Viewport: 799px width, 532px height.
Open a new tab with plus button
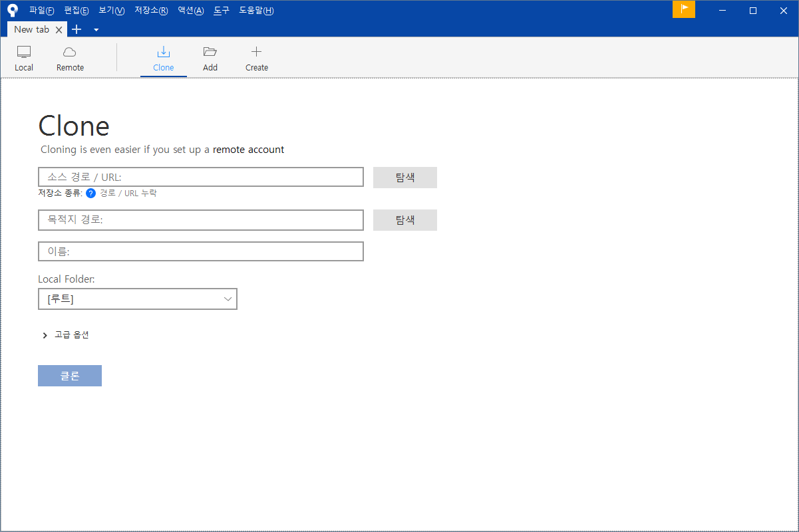(77, 29)
